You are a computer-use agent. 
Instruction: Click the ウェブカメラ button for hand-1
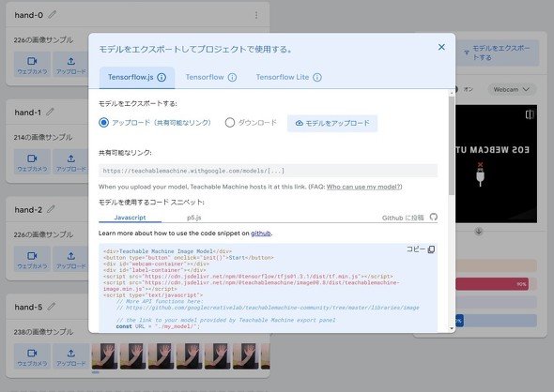click(32, 161)
